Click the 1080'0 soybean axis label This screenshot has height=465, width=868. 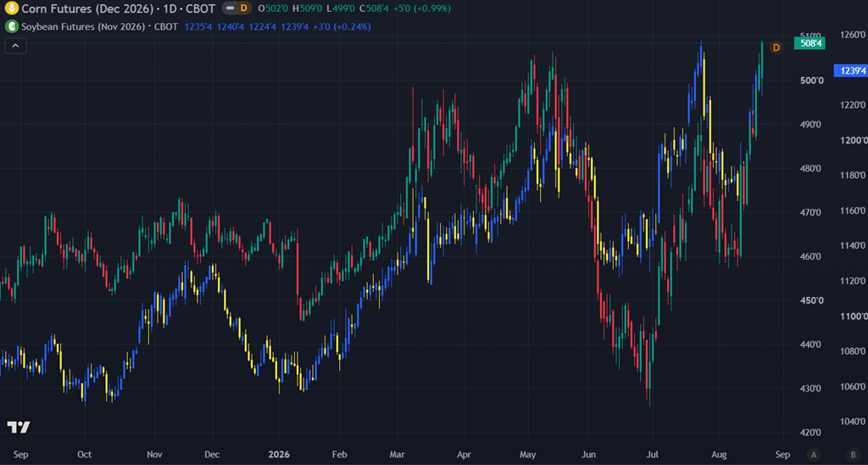pyautogui.click(x=853, y=351)
